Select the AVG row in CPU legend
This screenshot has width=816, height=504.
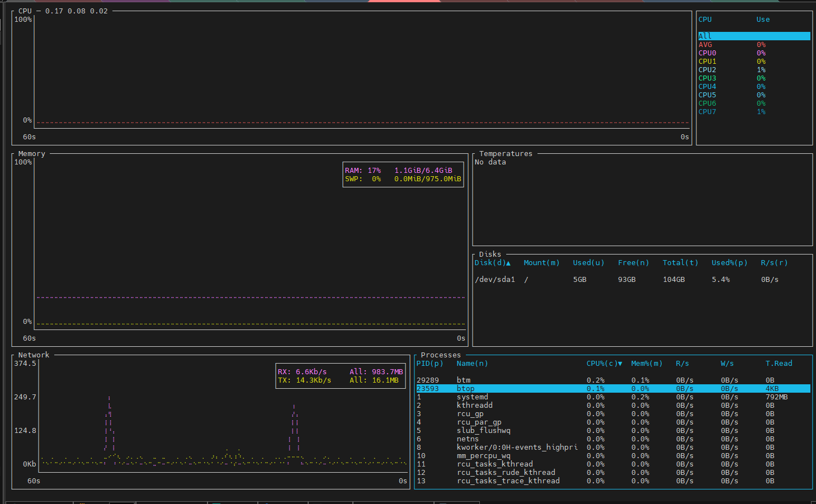754,44
